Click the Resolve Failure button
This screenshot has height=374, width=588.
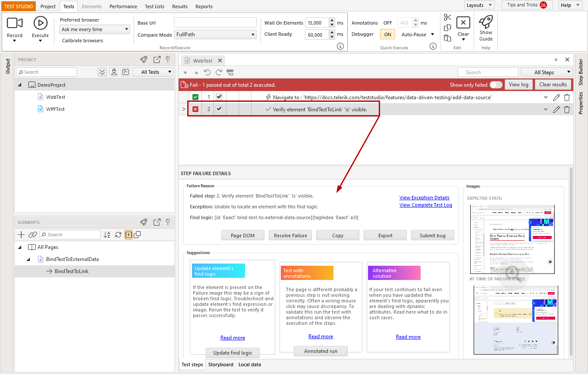(290, 235)
